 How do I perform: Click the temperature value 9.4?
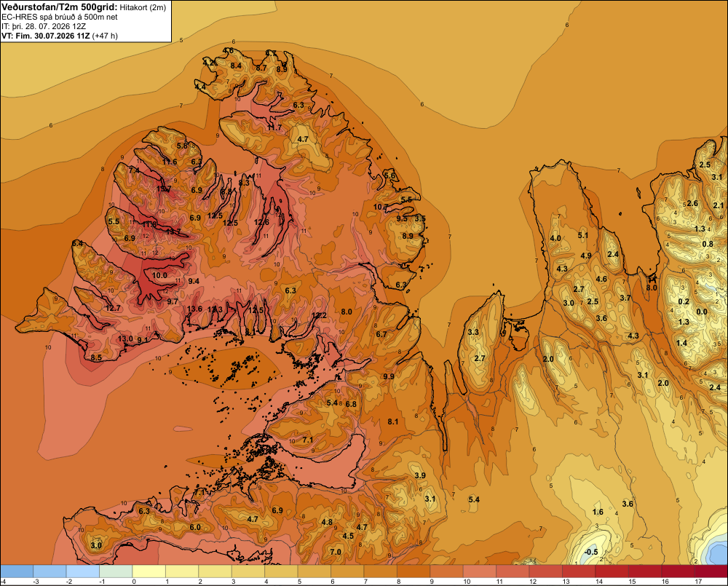[x=194, y=281]
